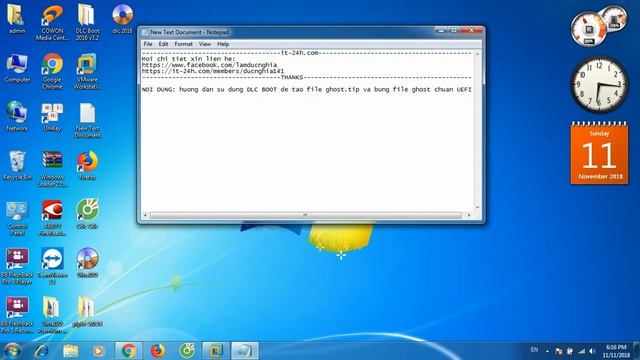Click the CPU meter desktop gadget

point(598,26)
